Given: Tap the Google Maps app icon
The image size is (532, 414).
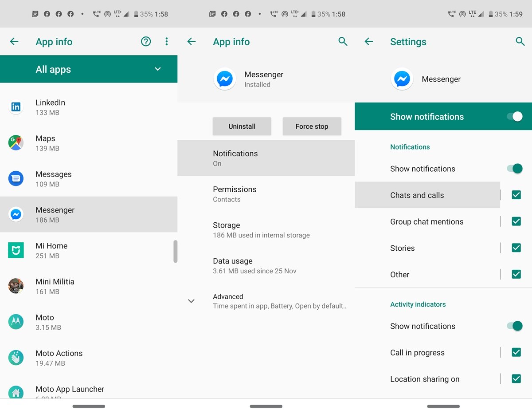Looking at the screenshot, I should tap(16, 143).
